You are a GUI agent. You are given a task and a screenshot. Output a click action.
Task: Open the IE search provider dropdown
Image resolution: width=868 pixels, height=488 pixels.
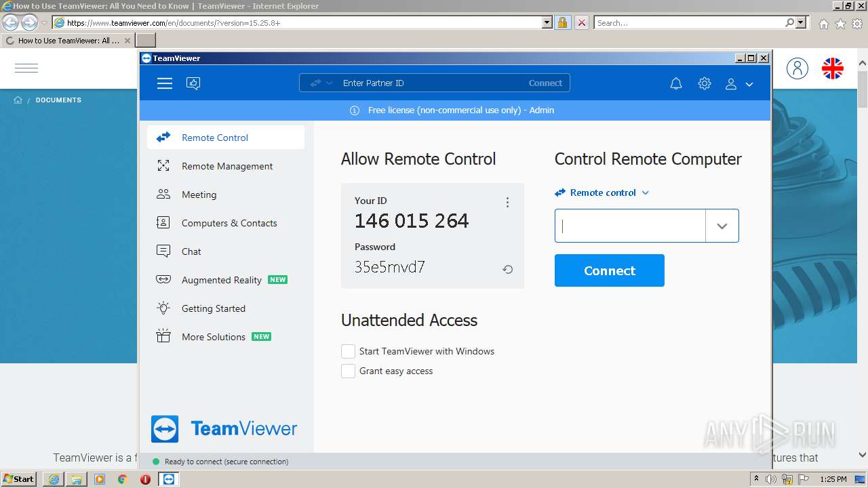pos(801,23)
